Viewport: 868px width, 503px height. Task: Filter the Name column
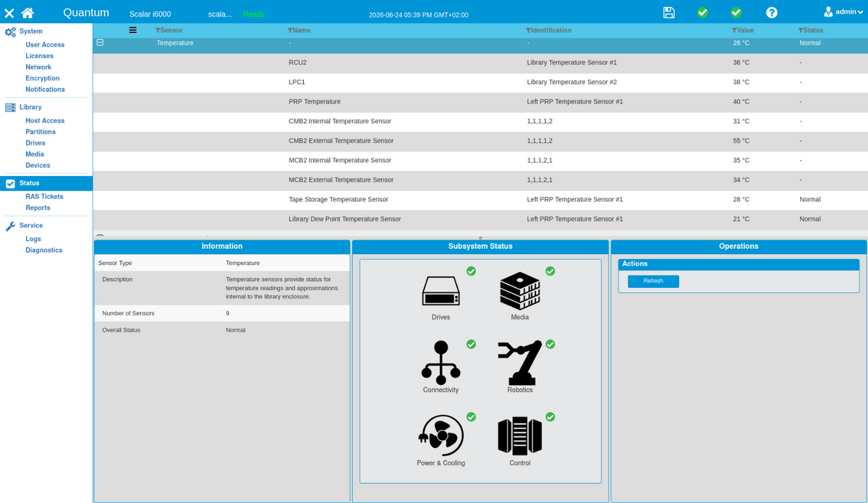point(290,30)
